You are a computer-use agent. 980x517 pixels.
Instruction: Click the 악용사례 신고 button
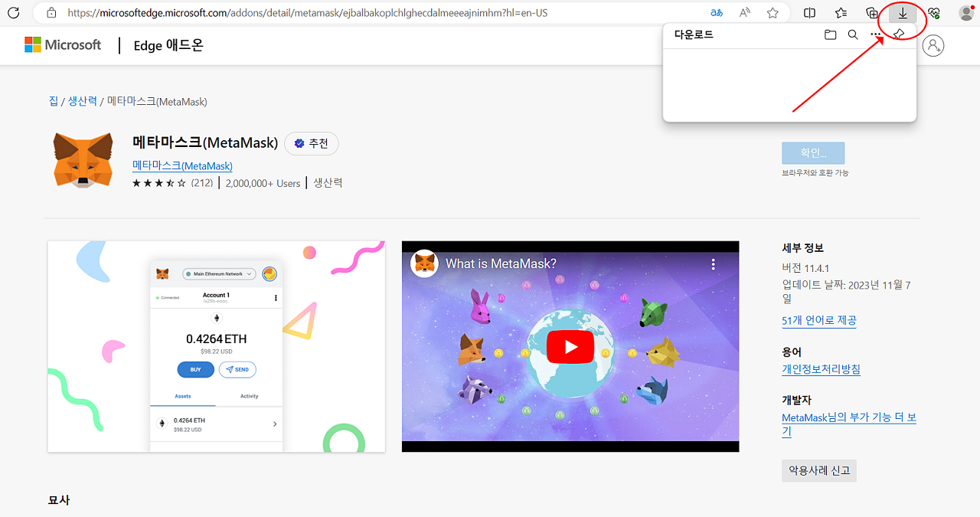(x=818, y=470)
